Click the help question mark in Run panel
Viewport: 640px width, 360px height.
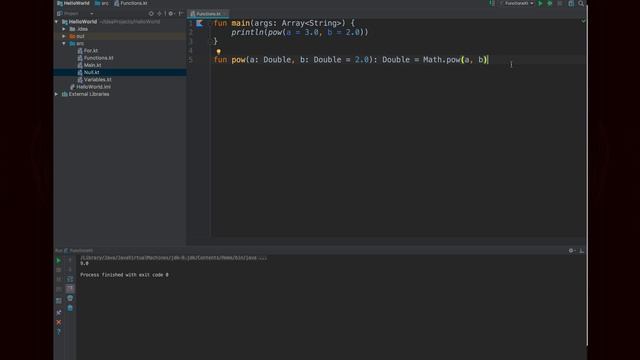click(x=59, y=332)
